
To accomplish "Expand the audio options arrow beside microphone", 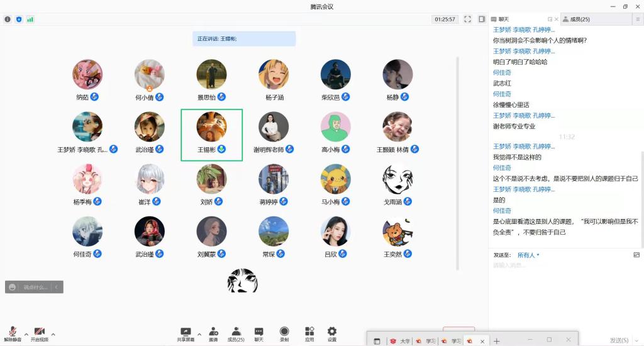I will click(x=26, y=334).
